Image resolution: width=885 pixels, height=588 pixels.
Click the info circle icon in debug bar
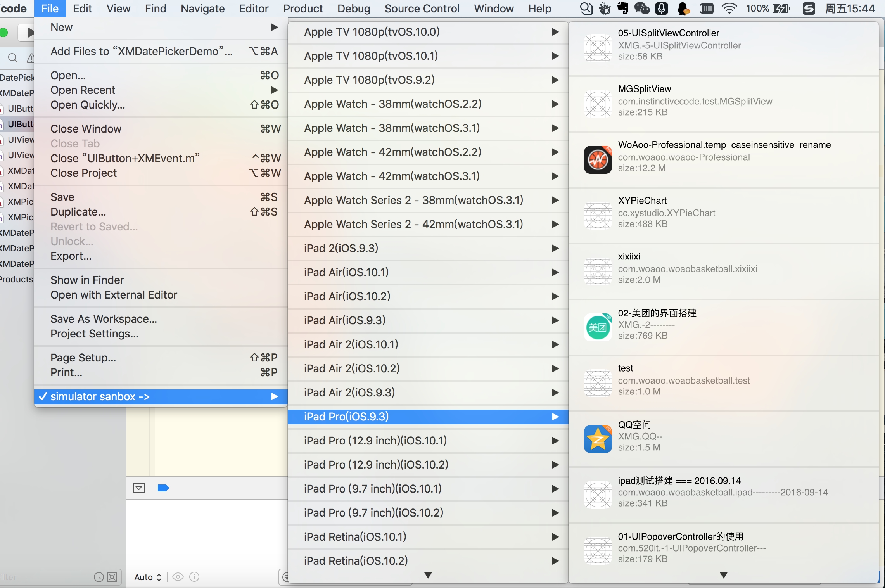pyautogui.click(x=194, y=577)
